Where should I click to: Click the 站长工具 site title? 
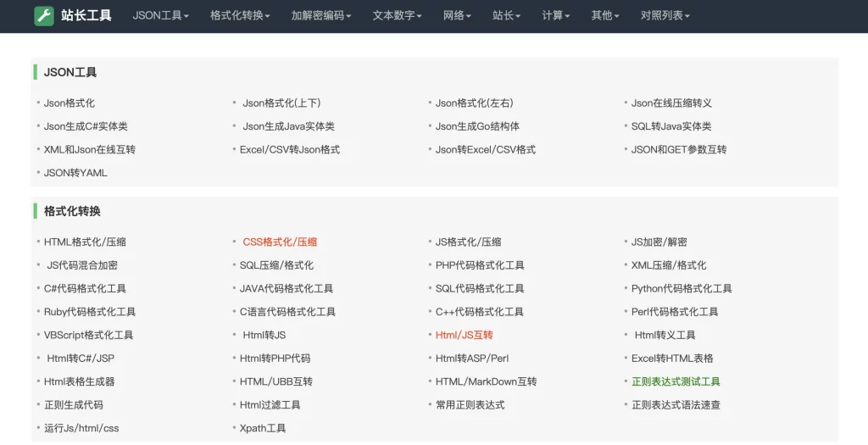[86, 15]
